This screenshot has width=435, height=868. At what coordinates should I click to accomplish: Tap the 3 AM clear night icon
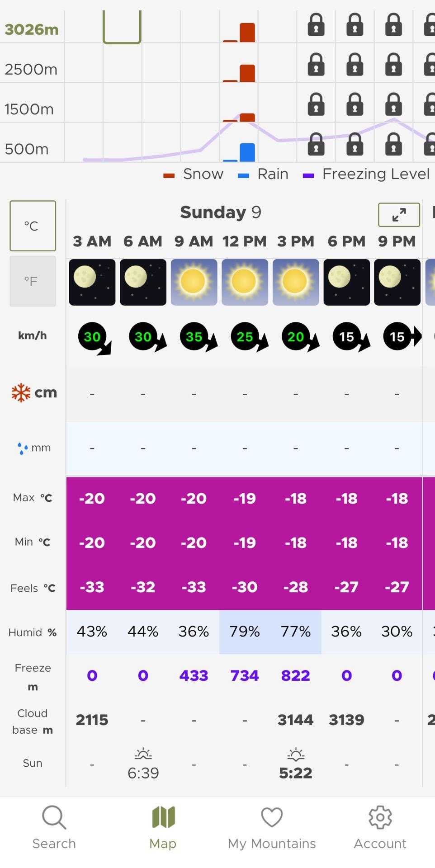pos(92,282)
